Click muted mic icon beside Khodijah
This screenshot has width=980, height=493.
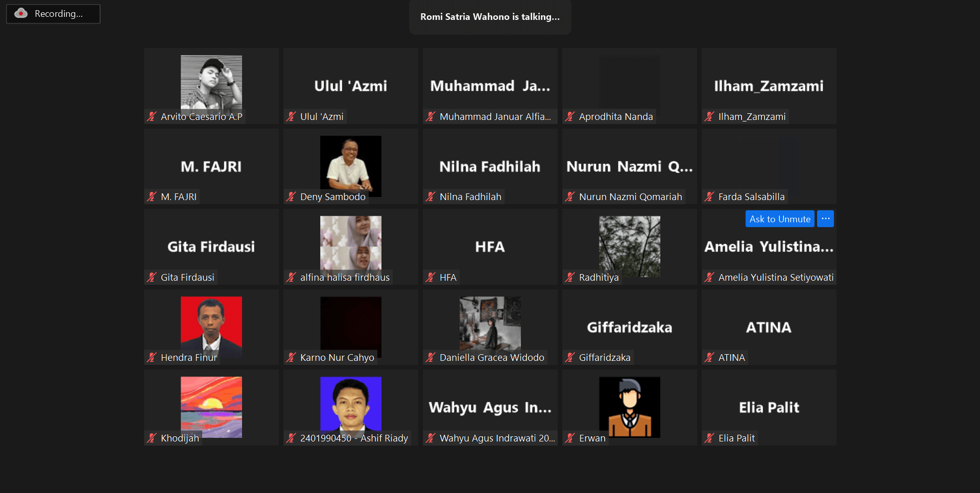[x=152, y=438]
